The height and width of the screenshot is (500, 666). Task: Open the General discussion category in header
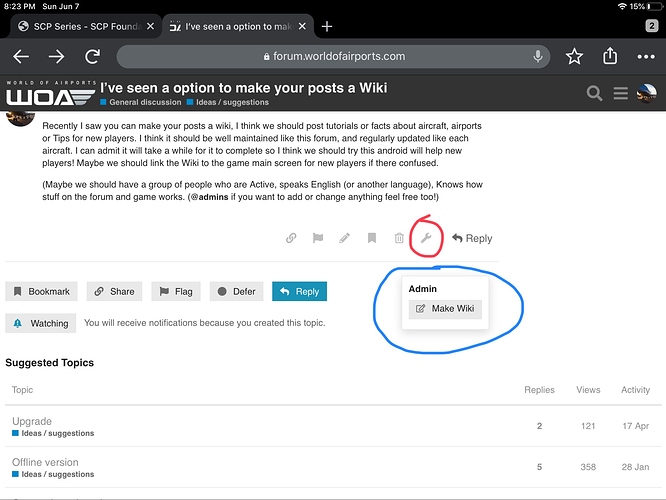tap(141, 102)
